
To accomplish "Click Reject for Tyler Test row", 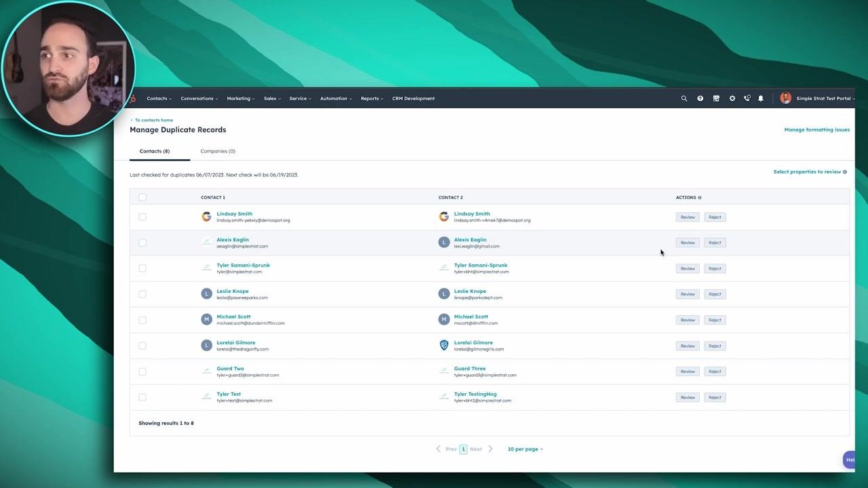I will (715, 397).
